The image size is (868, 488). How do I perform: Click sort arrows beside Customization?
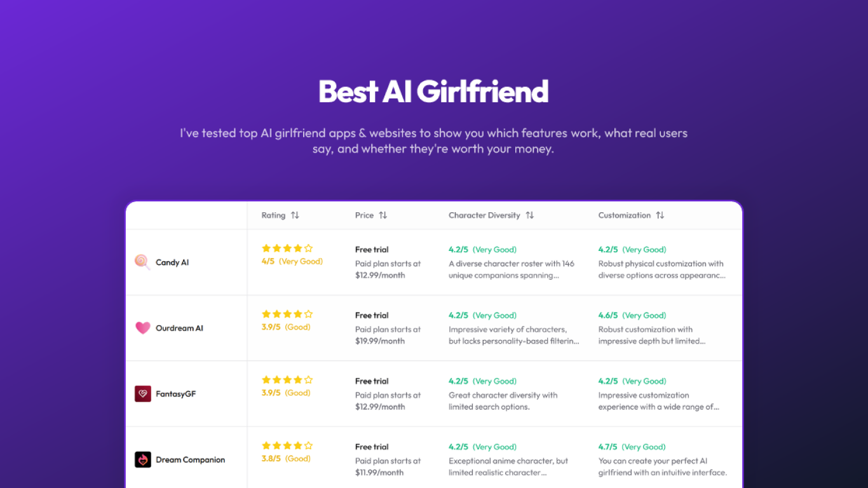click(660, 215)
